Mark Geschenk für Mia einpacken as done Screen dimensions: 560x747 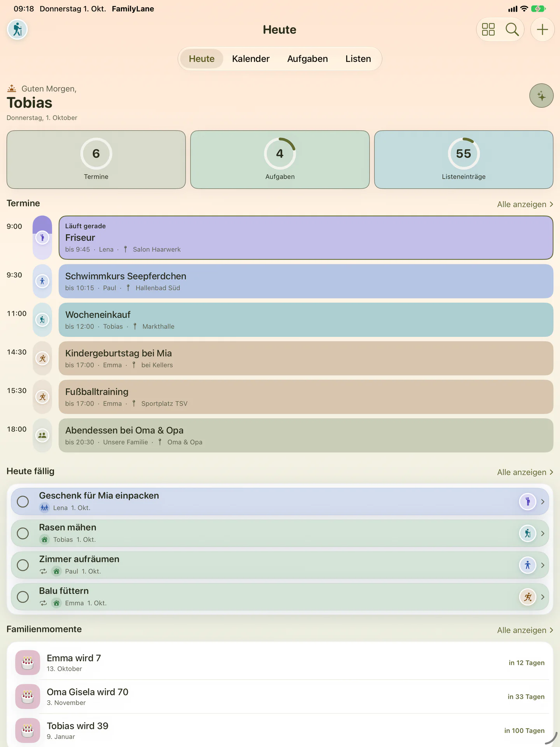pyautogui.click(x=23, y=502)
